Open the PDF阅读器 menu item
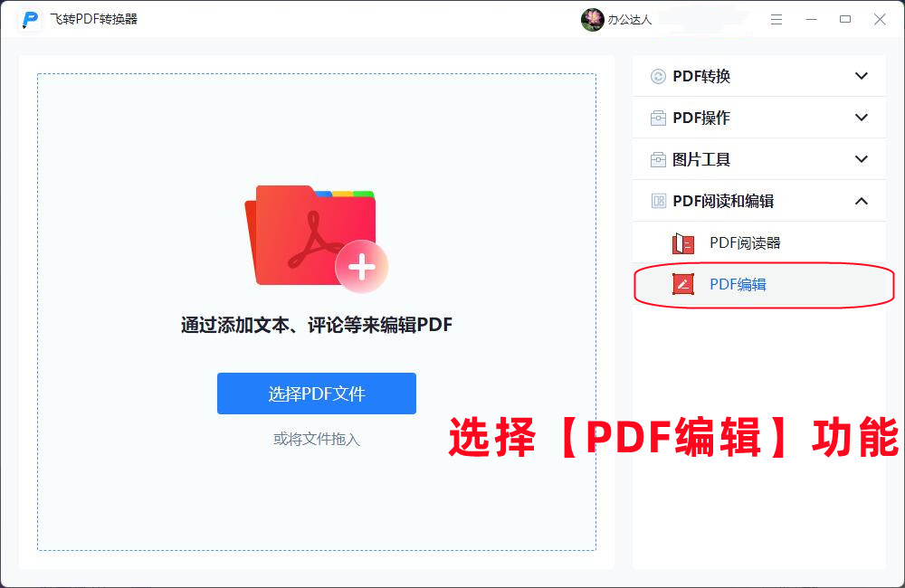905x588 pixels. coord(759,243)
